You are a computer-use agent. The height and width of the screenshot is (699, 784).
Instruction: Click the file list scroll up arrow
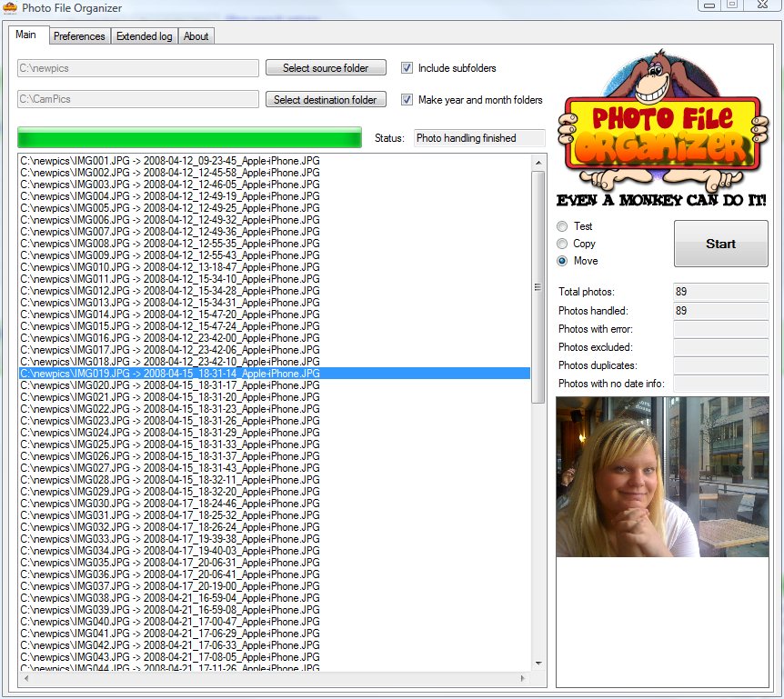[x=538, y=163]
